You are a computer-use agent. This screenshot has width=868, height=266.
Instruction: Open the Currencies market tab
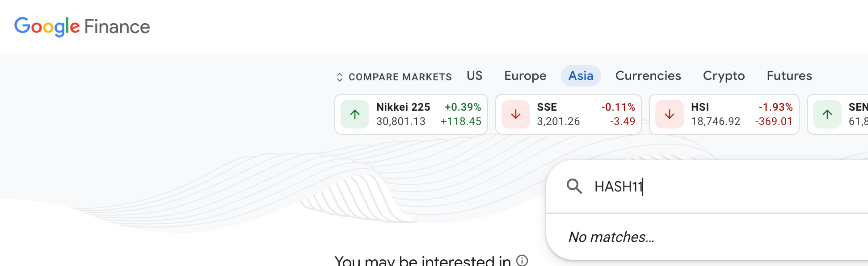[648, 76]
